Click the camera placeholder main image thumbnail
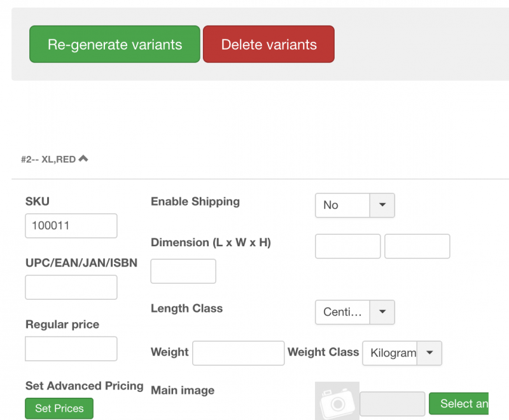The height and width of the screenshot is (420, 509). coord(337,401)
